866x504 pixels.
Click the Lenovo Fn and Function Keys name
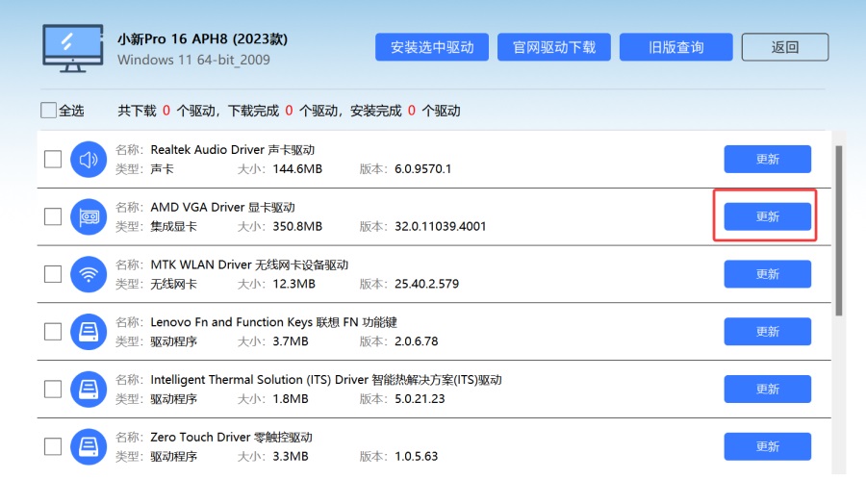(274, 322)
